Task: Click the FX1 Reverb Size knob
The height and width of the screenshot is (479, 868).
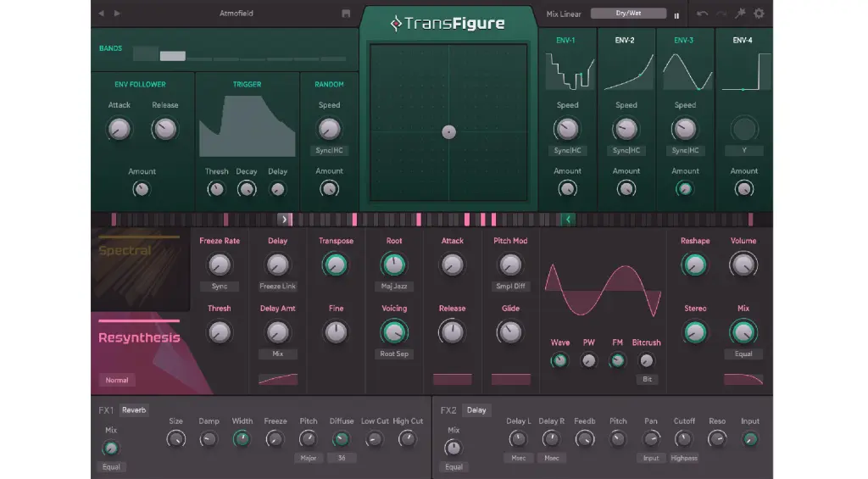Action: 176,440
